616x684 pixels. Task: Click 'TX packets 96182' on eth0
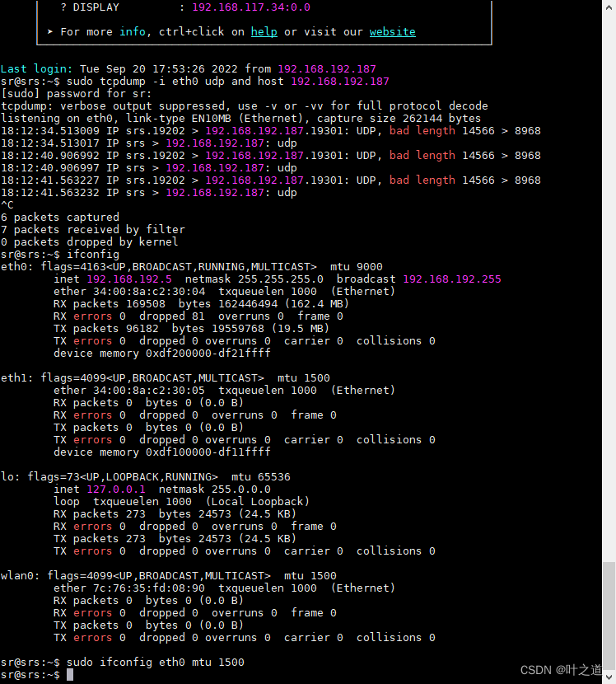coord(106,329)
